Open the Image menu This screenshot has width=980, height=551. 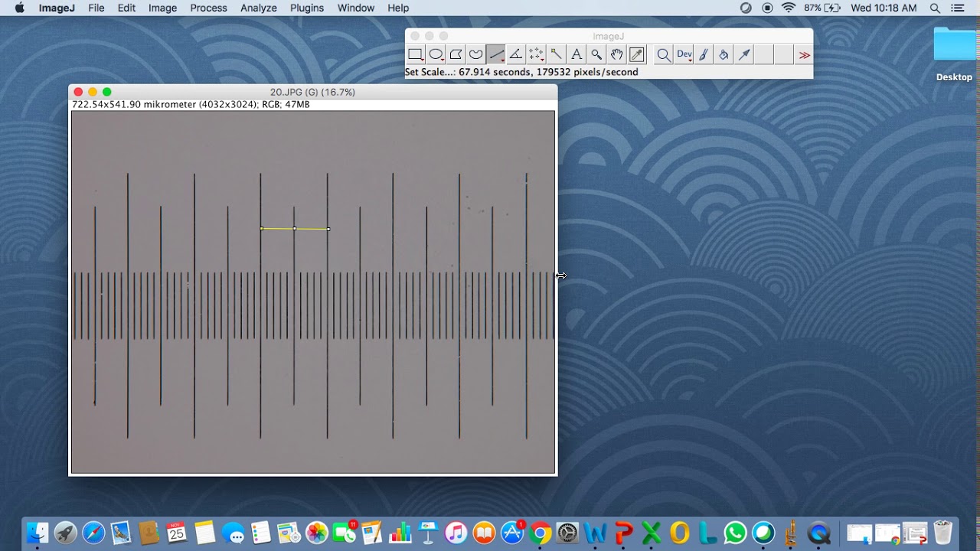tap(162, 8)
